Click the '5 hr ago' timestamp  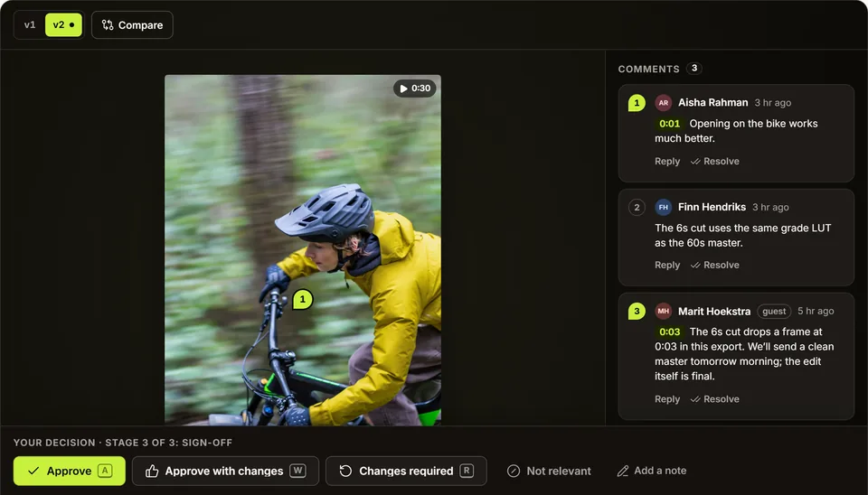pyautogui.click(x=816, y=312)
